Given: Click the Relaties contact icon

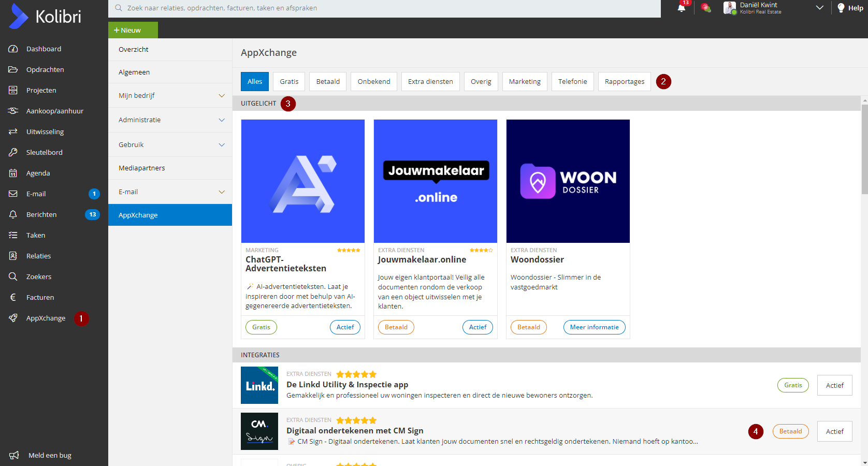Looking at the screenshot, I should 13,256.
